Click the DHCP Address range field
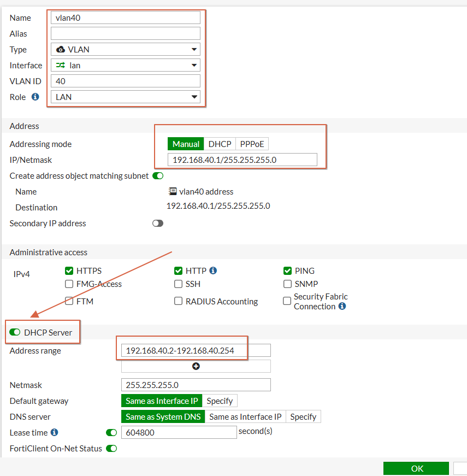 click(x=196, y=350)
